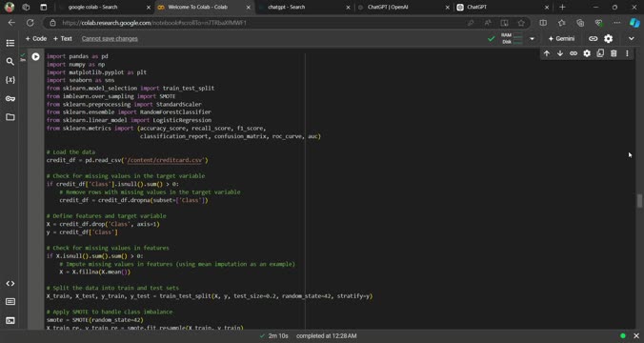Open the secrets key panel
The image size is (644, 343).
[10, 98]
